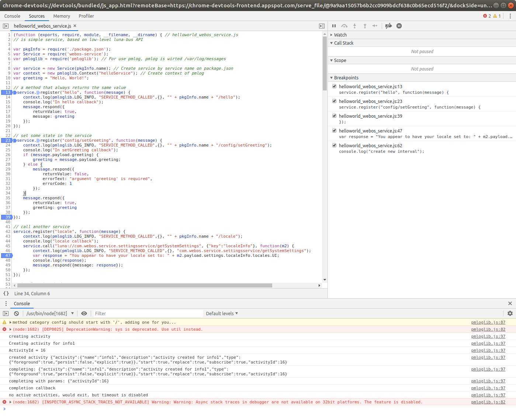Open console settings with the gear icon

(x=510, y=313)
